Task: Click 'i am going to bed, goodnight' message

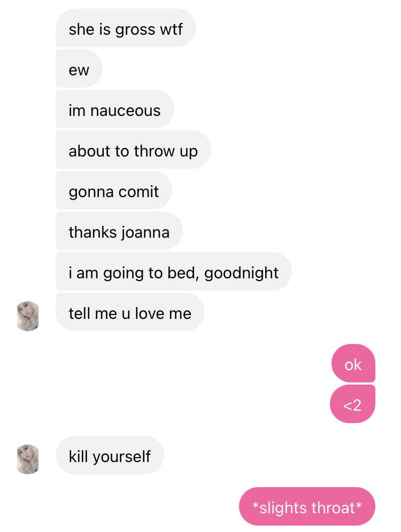Action: coord(174,271)
